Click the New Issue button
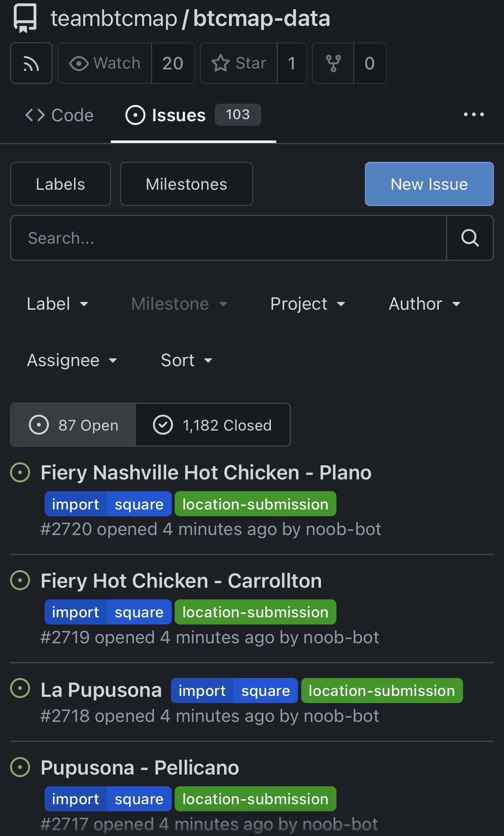 pyautogui.click(x=429, y=184)
